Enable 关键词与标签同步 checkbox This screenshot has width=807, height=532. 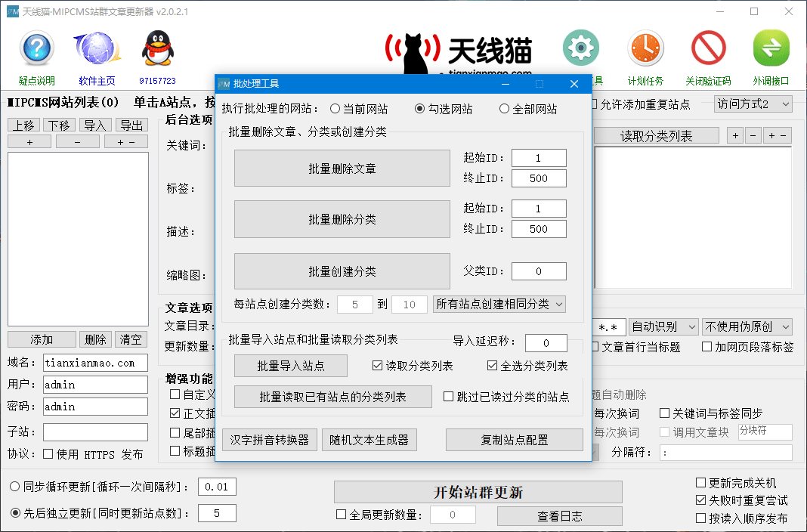[664, 413]
